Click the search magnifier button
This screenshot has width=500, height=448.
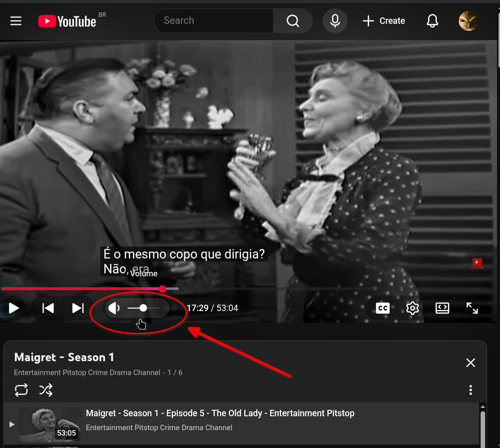(293, 21)
